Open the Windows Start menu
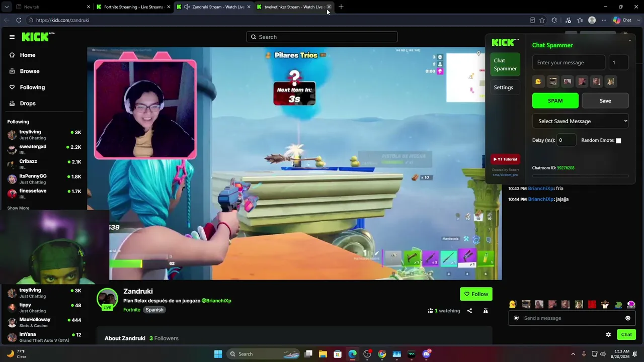The height and width of the screenshot is (362, 644). 218,354
